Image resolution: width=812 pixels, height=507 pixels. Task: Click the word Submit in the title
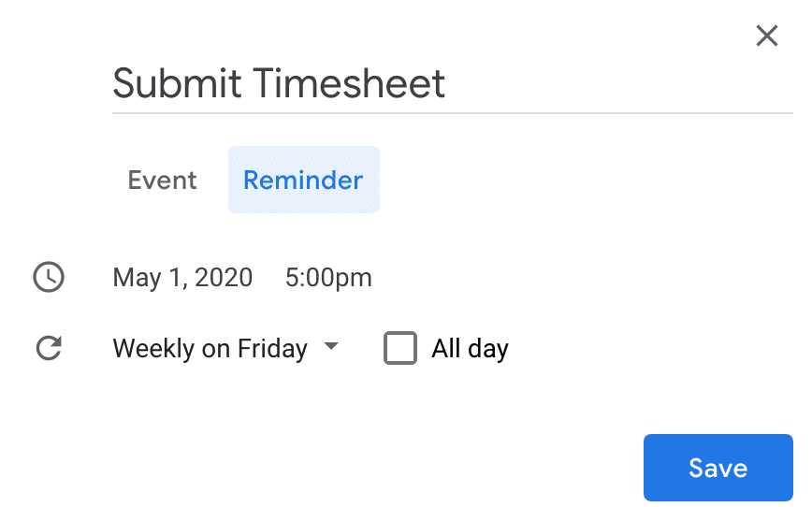coord(178,83)
